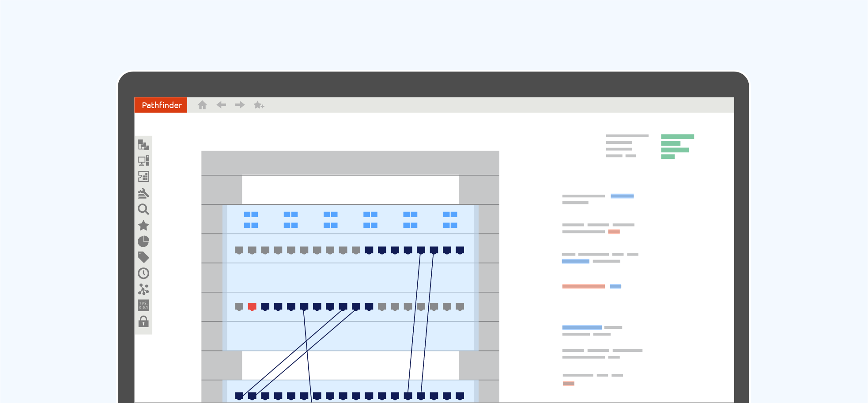Select the red port in the rack
This screenshot has height=403, width=868.
(x=252, y=306)
